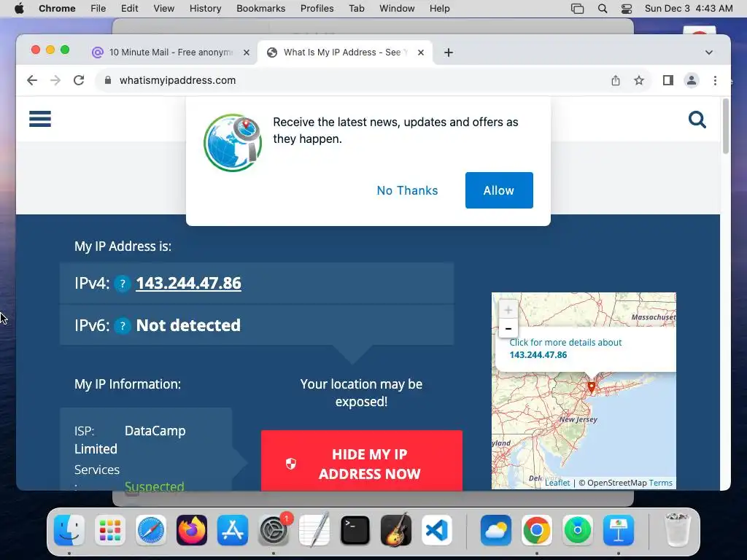
Task: Open Chrome three-dot menu
Action: click(x=715, y=80)
